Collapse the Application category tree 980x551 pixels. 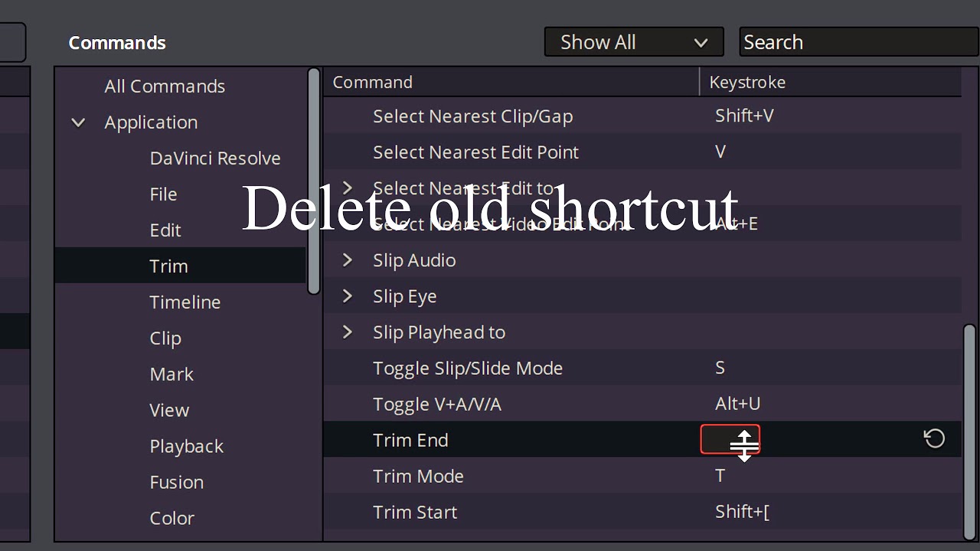(78, 122)
